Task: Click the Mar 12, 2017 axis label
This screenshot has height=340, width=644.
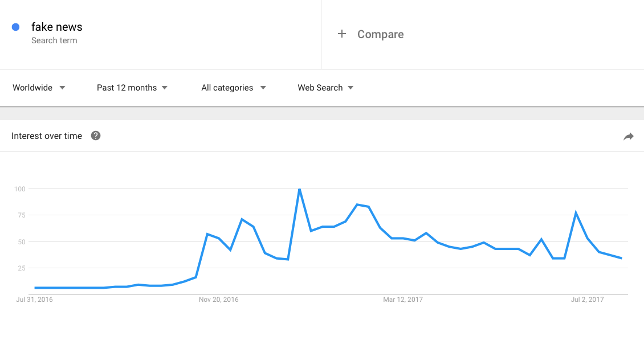Action: pyautogui.click(x=403, y=300)
